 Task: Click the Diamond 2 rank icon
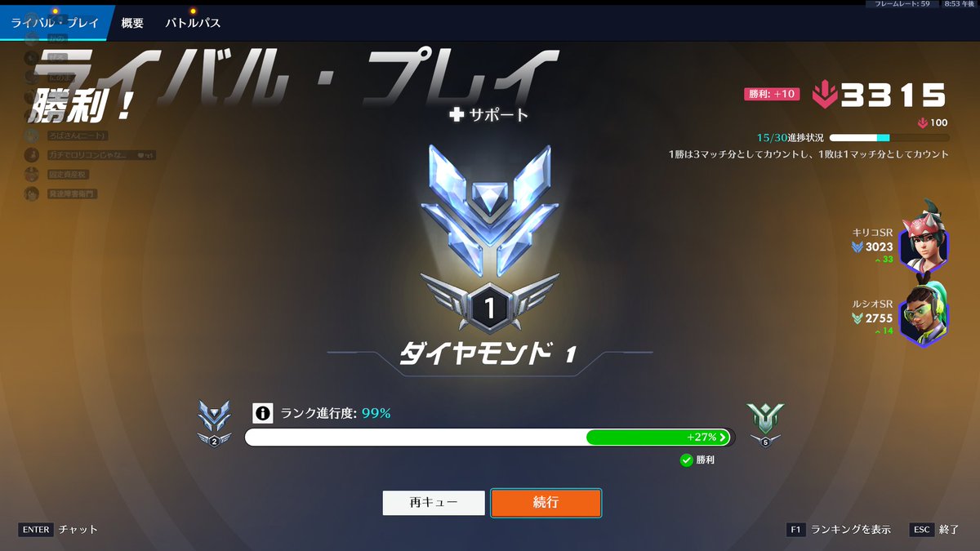click(x=214, y=423)
